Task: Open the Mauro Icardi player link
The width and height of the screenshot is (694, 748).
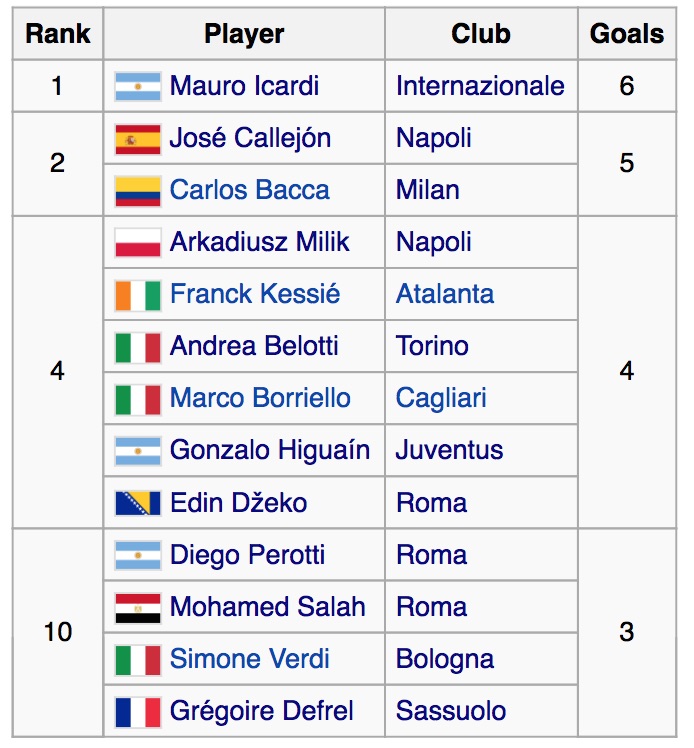Action: click(x=244, y=86)
